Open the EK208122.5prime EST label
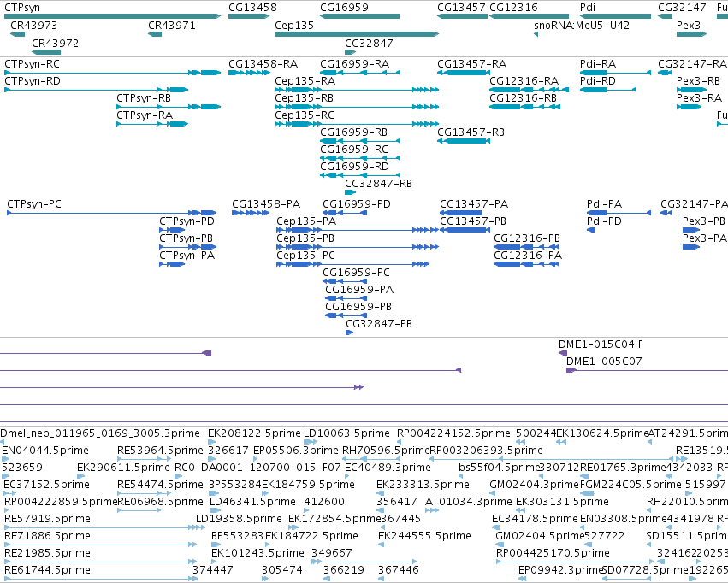Image resolution: width=728 pixels, height=583 pixels. 254,433
